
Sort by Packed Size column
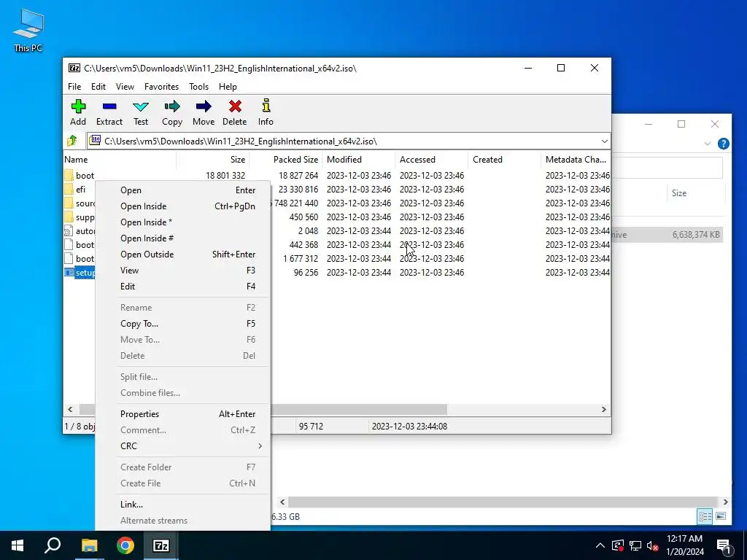[286, 160]
